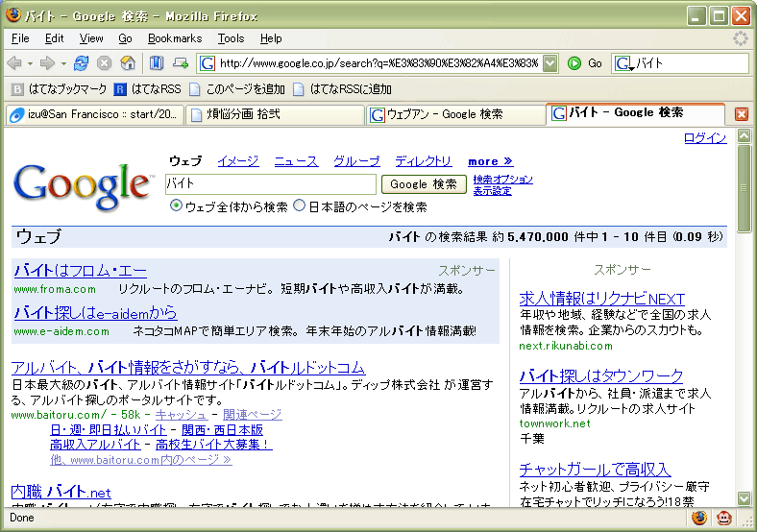Open the Go menu
The height and width of the screenshot is (532, 757).
tap(125, 38)
